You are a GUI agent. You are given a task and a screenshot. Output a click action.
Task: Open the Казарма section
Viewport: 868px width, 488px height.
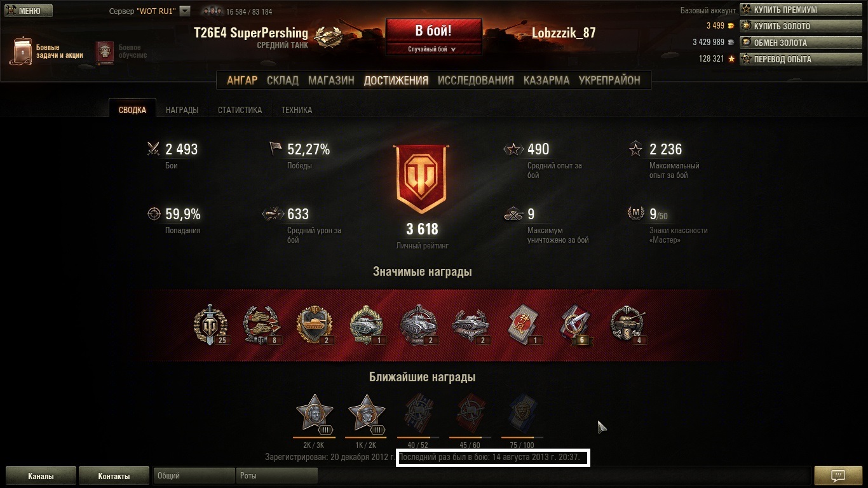[546, 80]
